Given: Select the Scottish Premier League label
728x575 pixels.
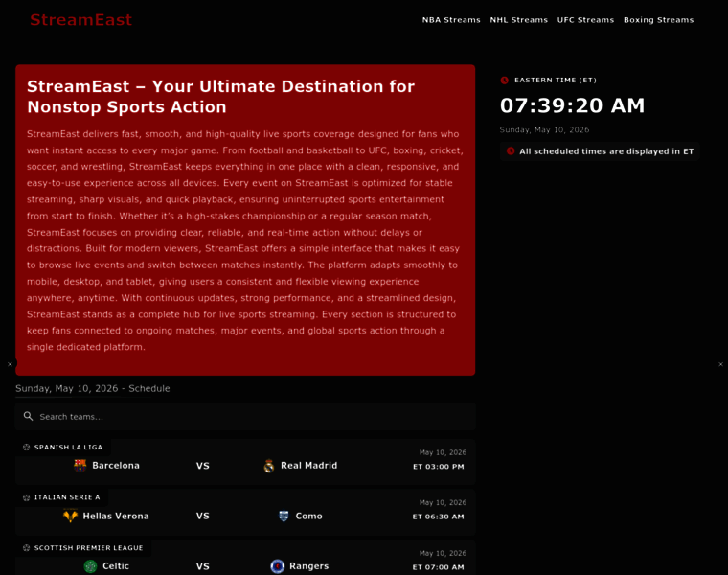Looking at the screenshot, I should (x=88, y=548).
